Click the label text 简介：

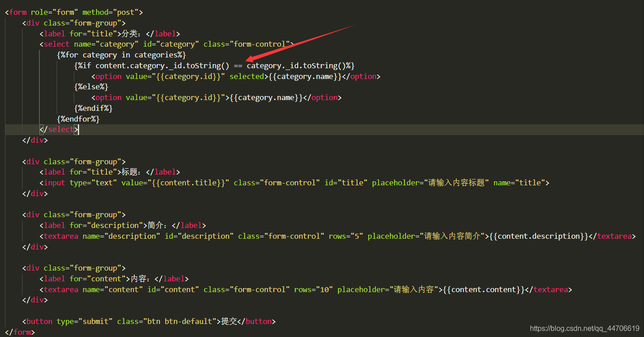157,225
